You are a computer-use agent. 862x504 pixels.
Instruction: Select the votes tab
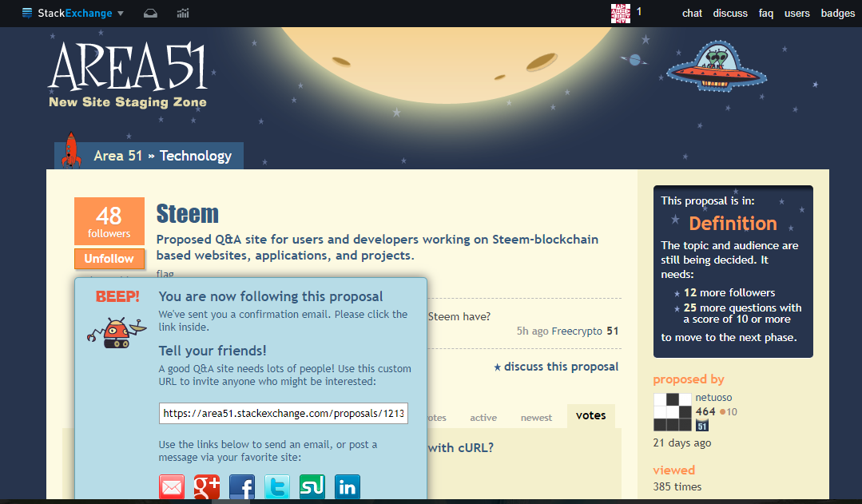[591, 415]
